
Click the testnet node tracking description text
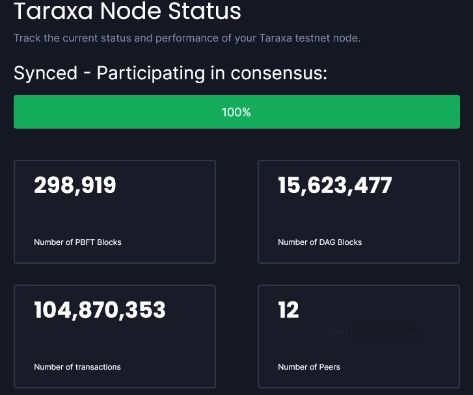(x=187, y=38)
